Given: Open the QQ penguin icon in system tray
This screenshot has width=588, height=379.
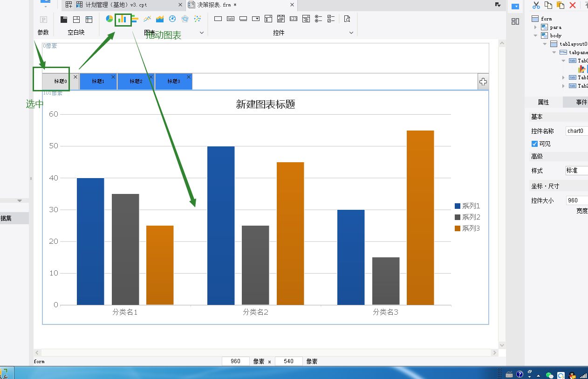Looking at the screenshot, I should click(573, 375).
